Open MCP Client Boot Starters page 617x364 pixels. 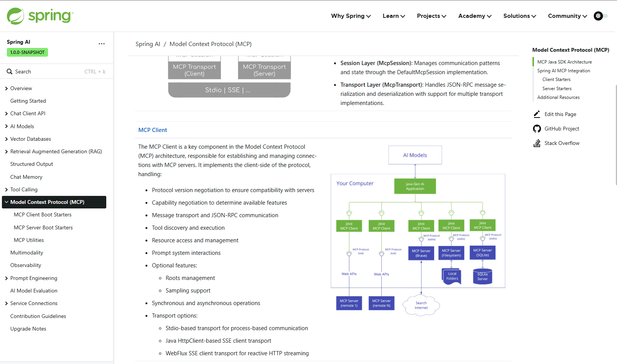(x=43, y=215)
